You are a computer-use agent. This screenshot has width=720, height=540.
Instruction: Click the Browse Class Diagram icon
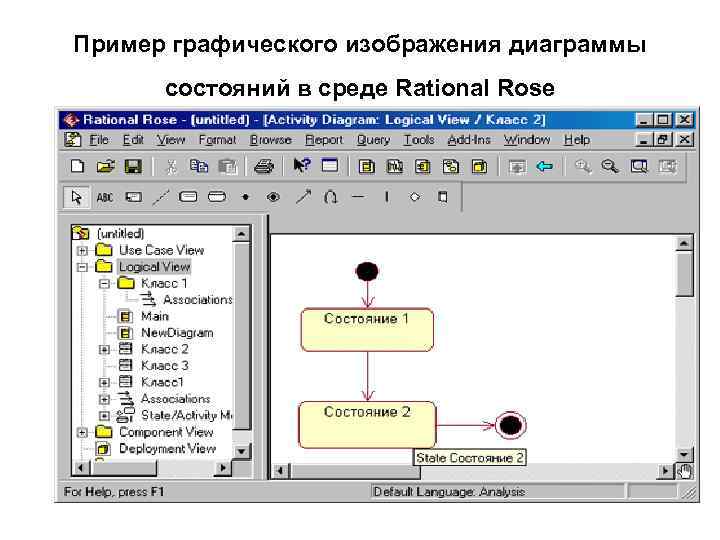[366, 166]
